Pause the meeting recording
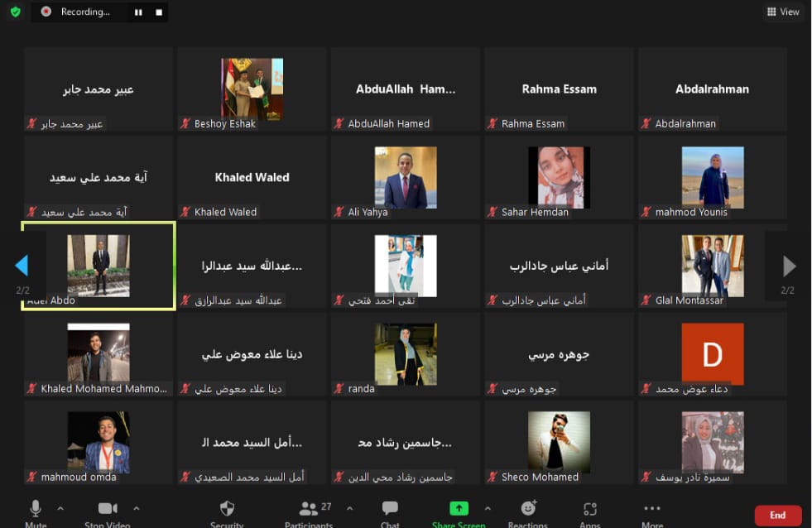812x528 pixels. tap(138, 12)
